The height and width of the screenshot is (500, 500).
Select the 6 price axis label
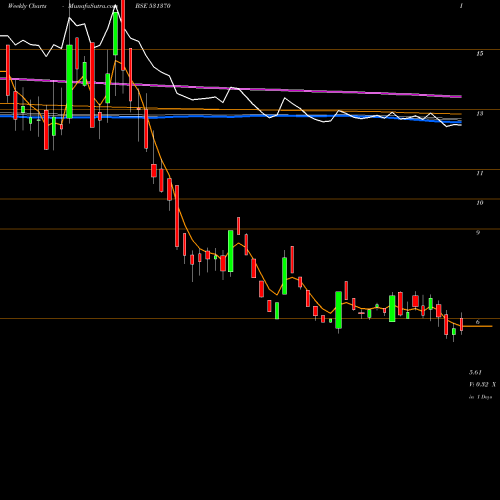point(478,322)
